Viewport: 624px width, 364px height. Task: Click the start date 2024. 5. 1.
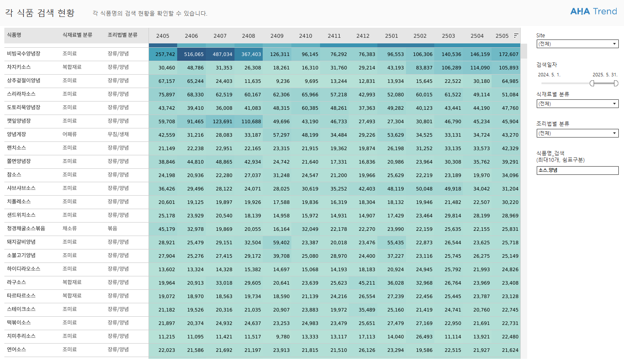coord(549,75)
